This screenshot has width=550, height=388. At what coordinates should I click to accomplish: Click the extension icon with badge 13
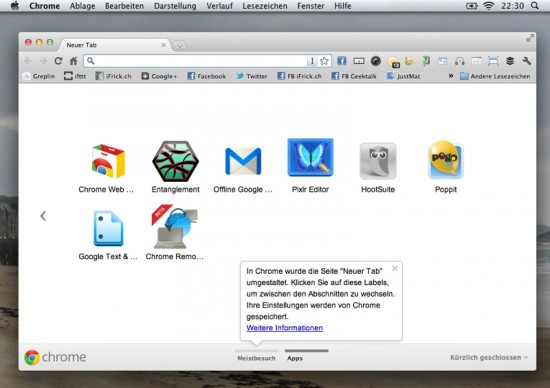pos(394,62)
